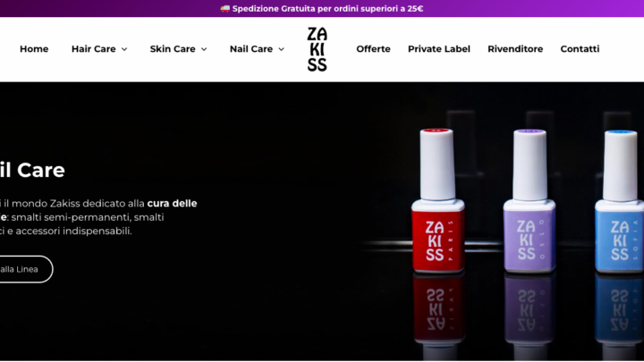Screen dimensions: 644x362
Task: Click the delivery truck emoji in the banner
Action: (225, 9)
